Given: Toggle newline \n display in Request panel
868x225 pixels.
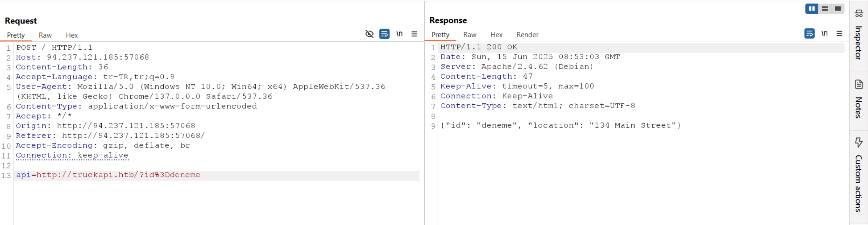Looking at the screenshot, I should (399, 34).
